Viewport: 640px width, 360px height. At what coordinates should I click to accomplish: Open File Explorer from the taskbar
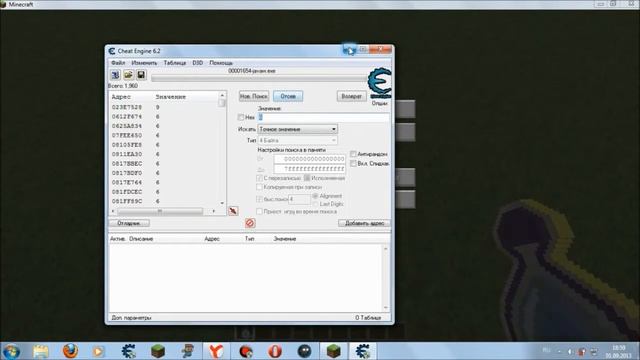pyautogui.click(x=41, y=351)
